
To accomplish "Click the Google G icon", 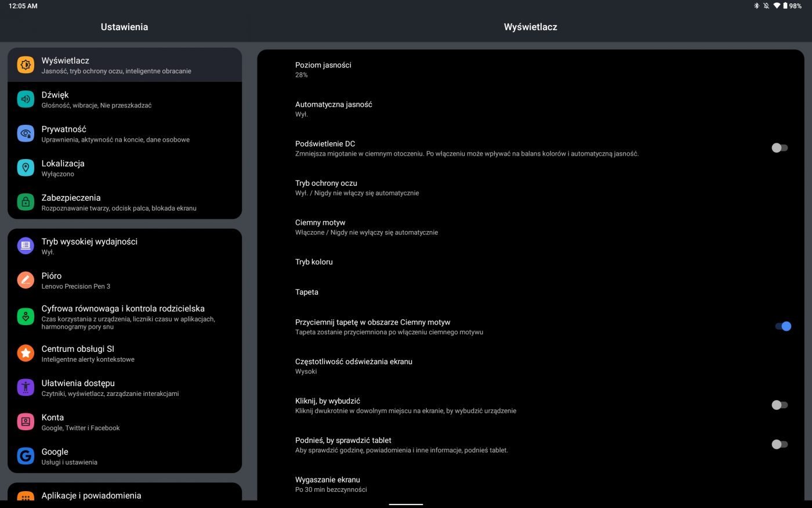I will pyautogui.click(x=26, y=456).
